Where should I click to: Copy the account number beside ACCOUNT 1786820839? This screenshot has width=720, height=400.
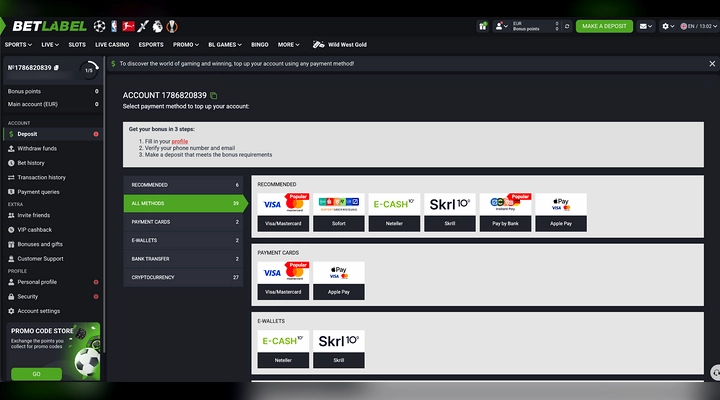pos(214,96)
